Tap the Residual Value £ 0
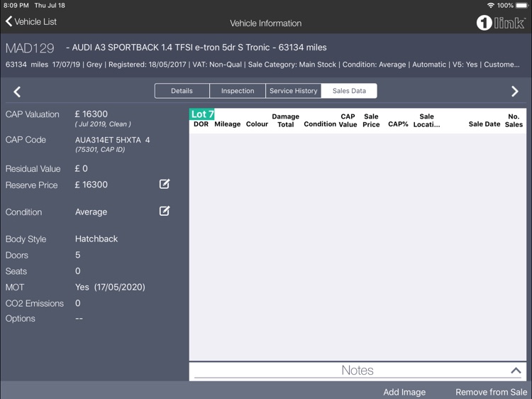The image size is (532, 399). [81, 168]
